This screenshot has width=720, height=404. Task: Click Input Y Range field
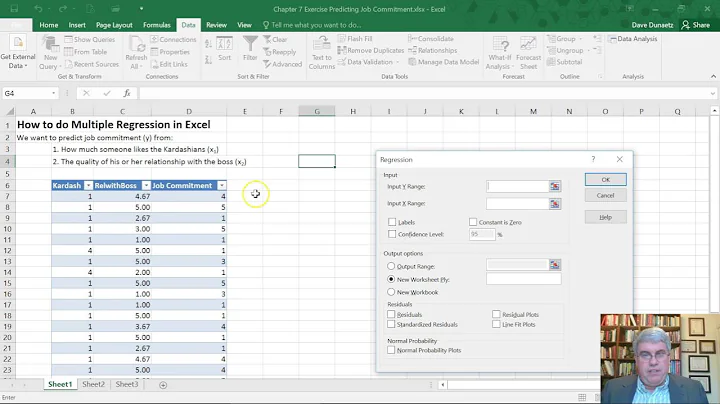(518, 186)
